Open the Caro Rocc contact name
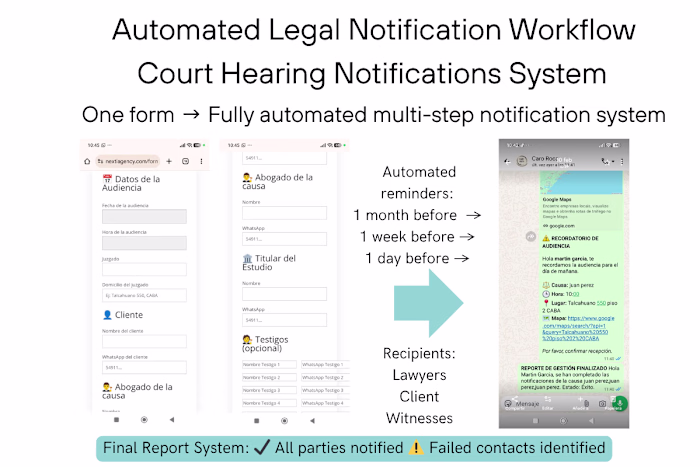700x467 pixels. (x=544, y=158)
